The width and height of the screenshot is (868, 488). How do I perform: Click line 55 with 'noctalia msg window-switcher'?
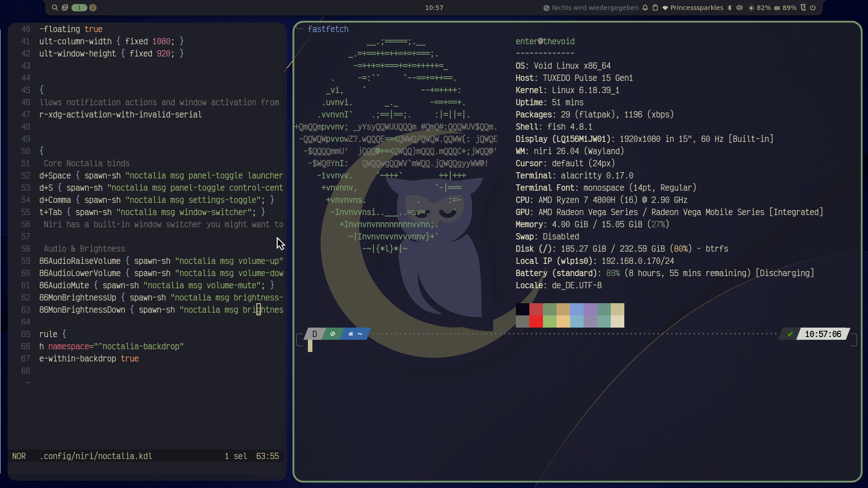click(x=152, y=212)
